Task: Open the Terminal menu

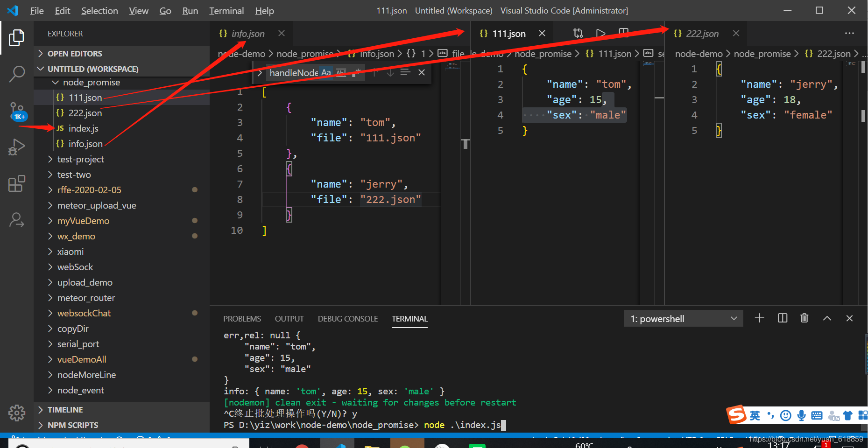Action: (226, 11)
